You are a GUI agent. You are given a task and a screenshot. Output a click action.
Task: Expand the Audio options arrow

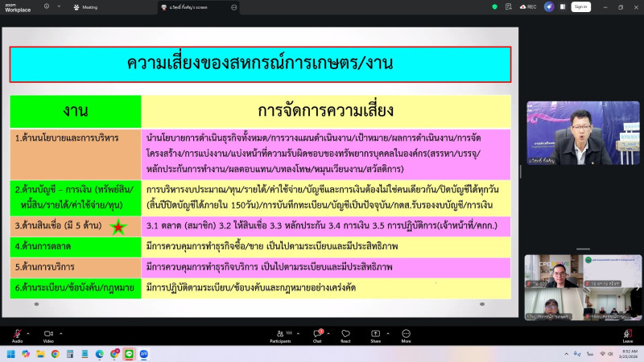point(30,331)
